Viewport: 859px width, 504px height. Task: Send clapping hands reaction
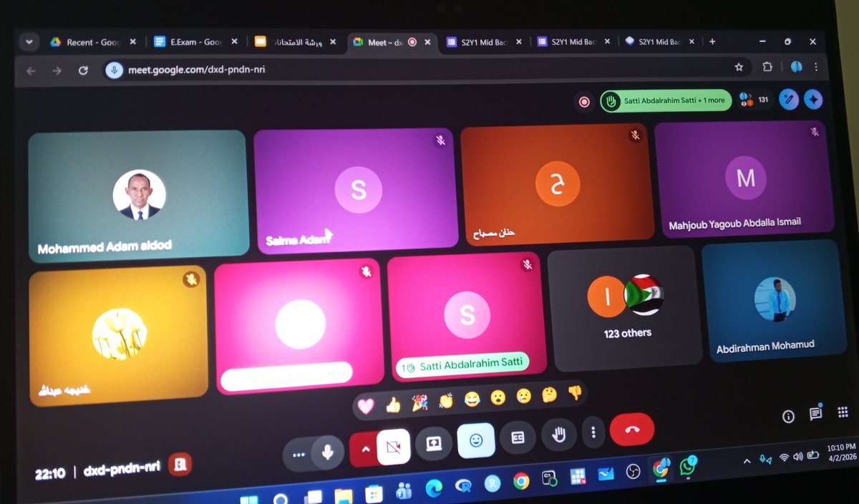coord(446,401)
